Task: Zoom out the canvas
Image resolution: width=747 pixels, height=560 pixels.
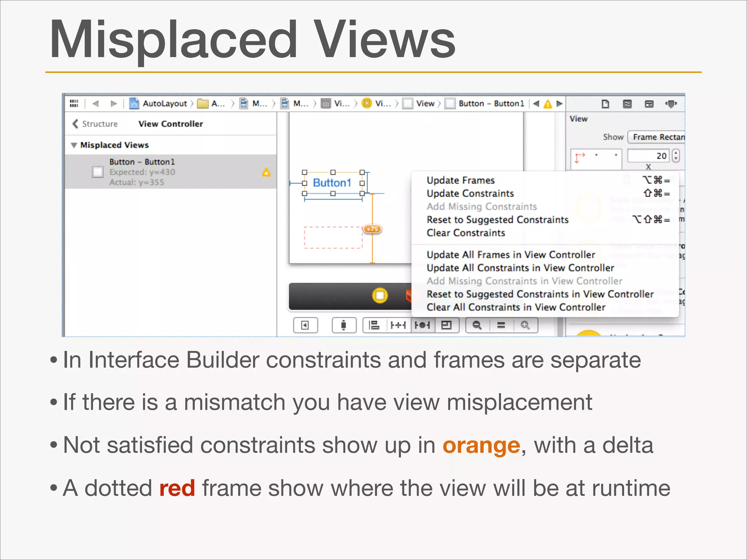Action: point(477,325)
